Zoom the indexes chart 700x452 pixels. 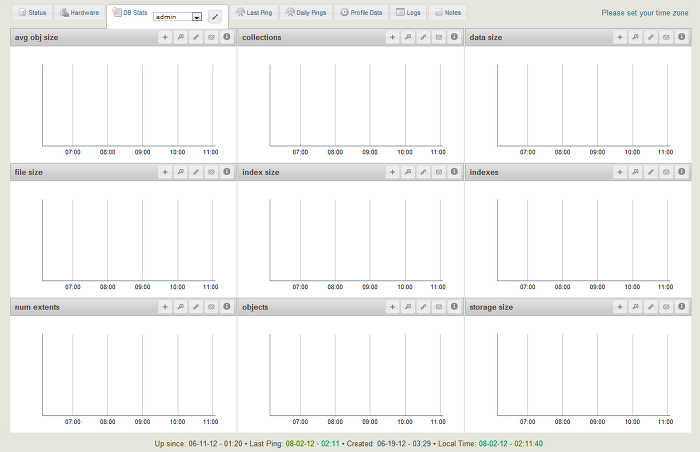click(x=635, y=172)
